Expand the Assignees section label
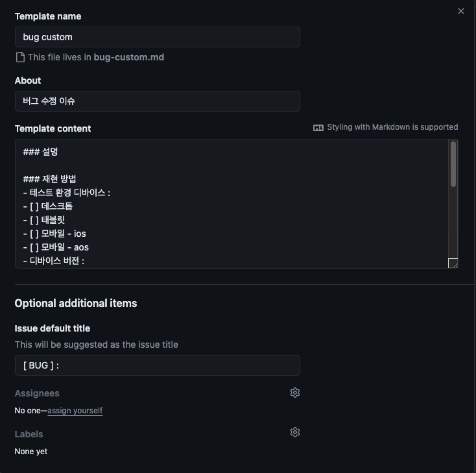The image size is (476, 473). pos(37,393)
